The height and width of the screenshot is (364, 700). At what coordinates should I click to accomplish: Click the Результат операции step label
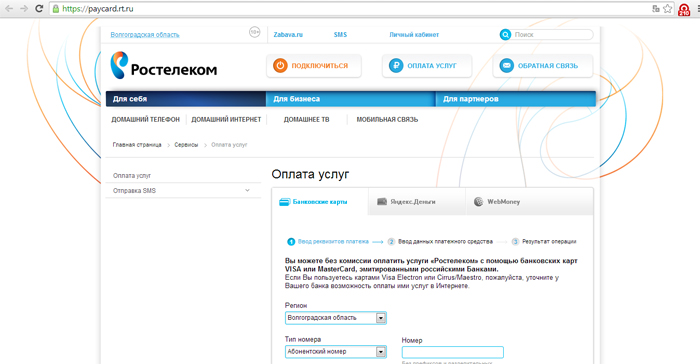click(549, 242)
